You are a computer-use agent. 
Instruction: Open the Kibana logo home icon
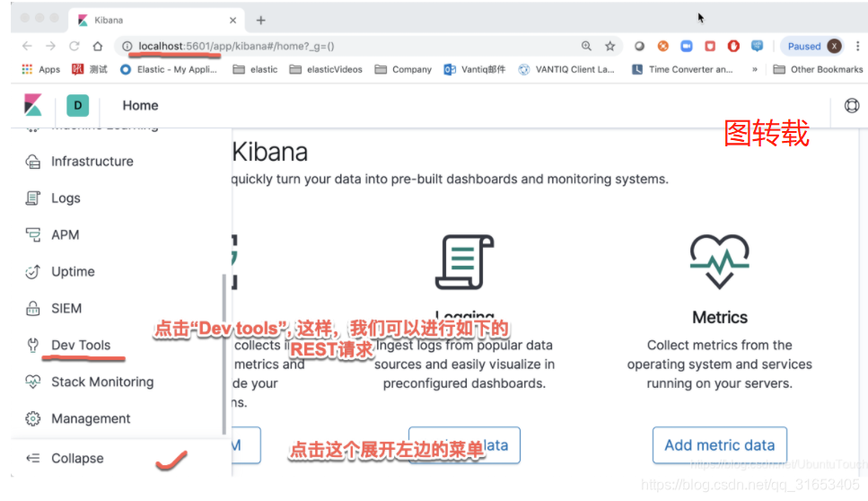pyautogui.click(x=33, y=105)
